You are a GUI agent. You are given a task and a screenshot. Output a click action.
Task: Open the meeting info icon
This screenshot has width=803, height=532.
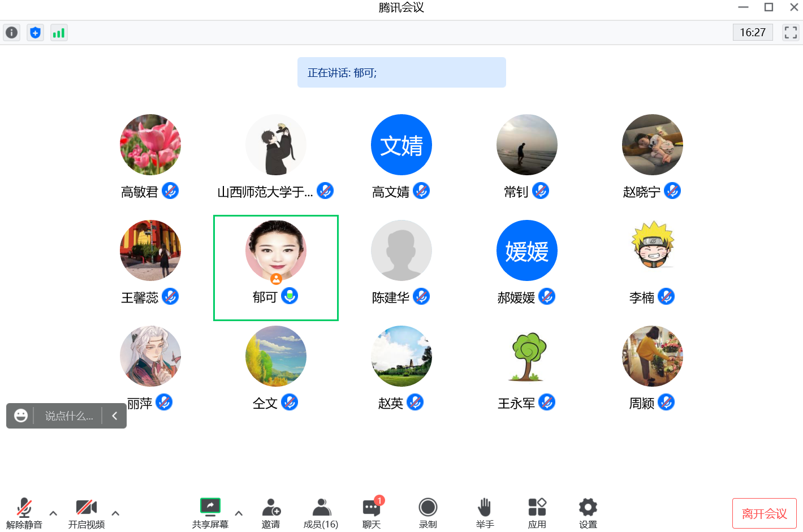pos(11,33)
